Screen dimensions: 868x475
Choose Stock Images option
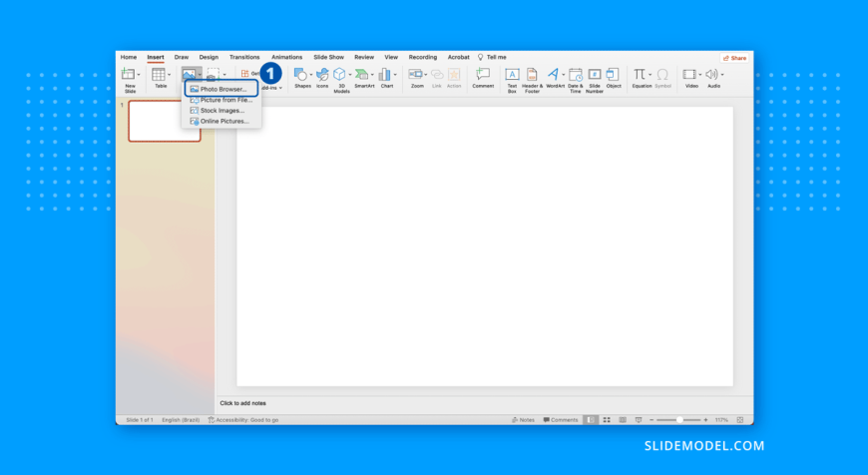[221, 111]
